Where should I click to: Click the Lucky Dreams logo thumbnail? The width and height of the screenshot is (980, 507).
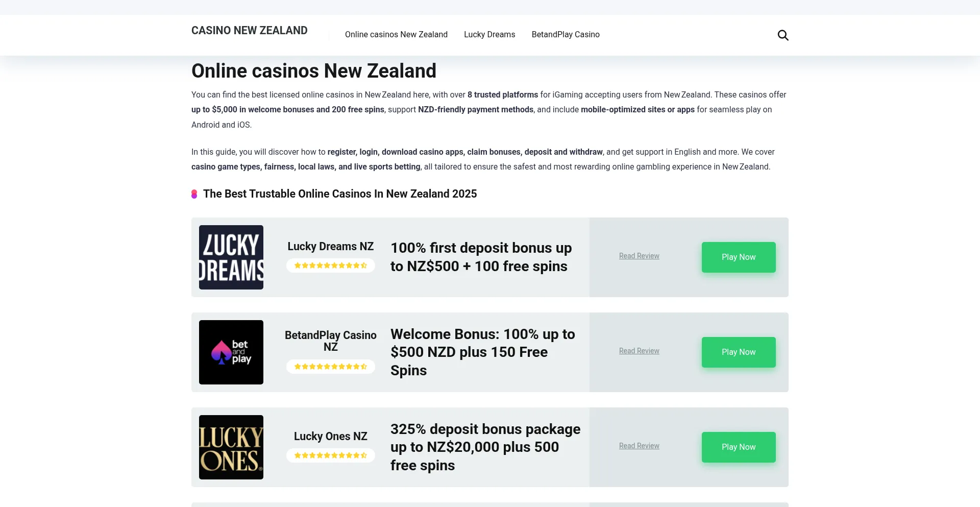pos(231,257)
